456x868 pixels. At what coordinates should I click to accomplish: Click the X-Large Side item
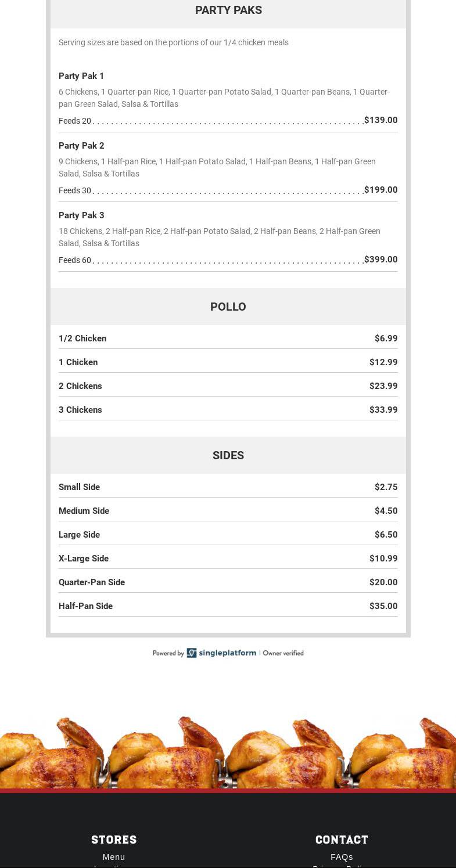[84, 559]
